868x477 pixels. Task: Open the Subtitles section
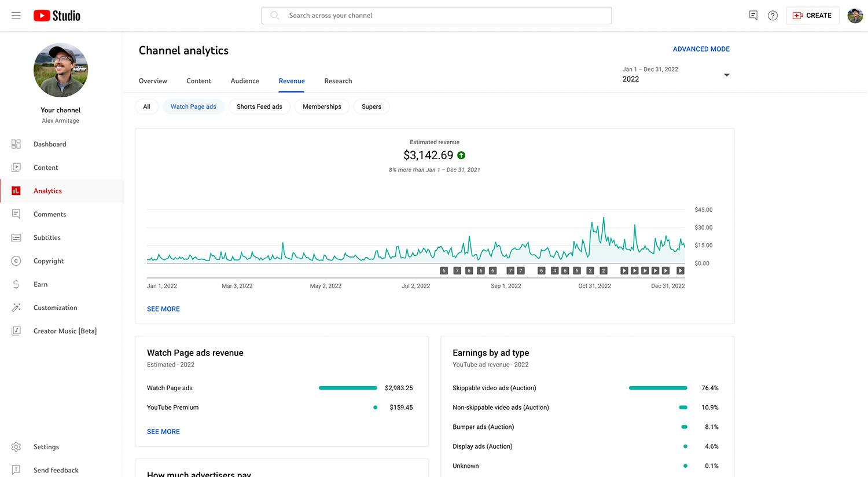[x=47, y=237]
